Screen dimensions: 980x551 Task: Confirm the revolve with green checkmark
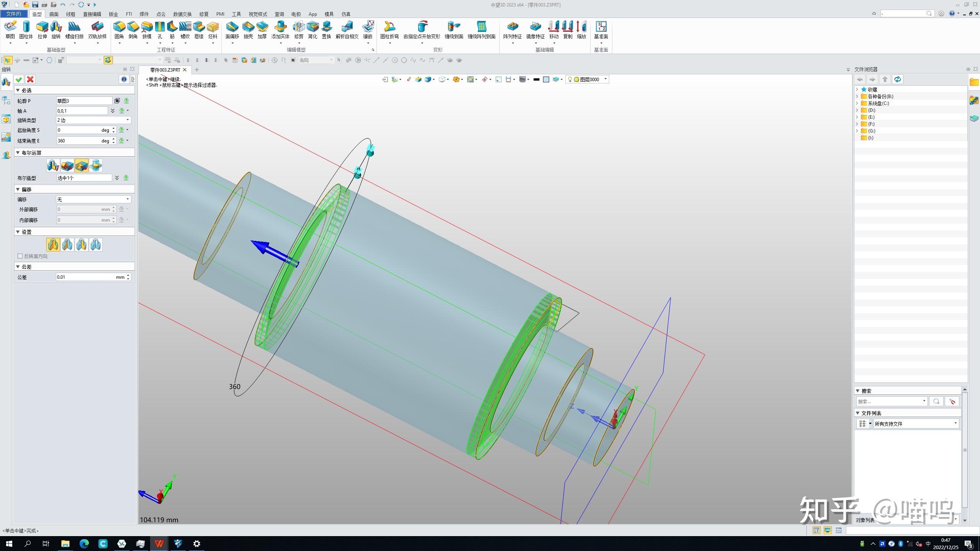(19, 79)
